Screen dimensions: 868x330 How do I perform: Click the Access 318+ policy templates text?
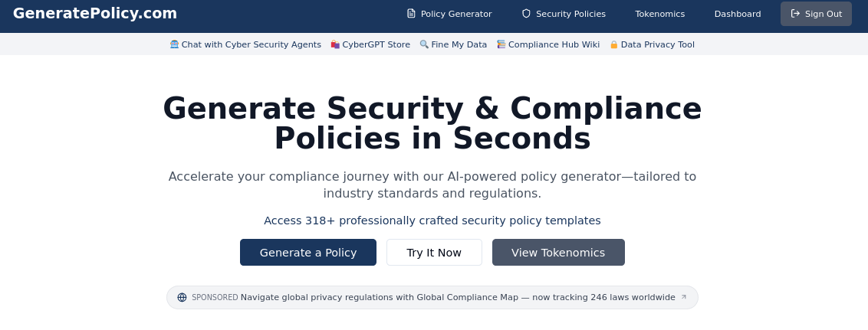(x=432, y=221)
